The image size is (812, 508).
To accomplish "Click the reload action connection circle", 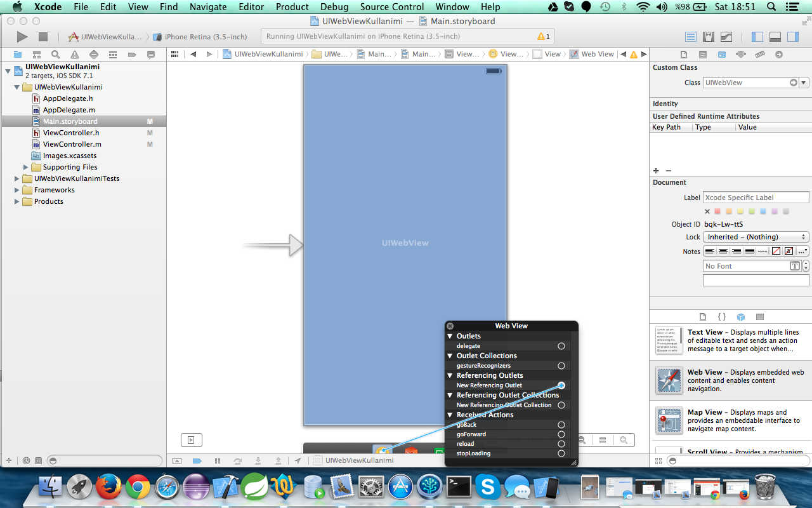I will tap(561, 444).
